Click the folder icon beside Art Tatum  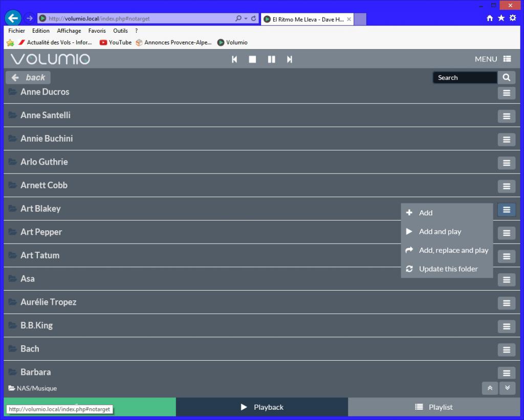coord(12,255)
